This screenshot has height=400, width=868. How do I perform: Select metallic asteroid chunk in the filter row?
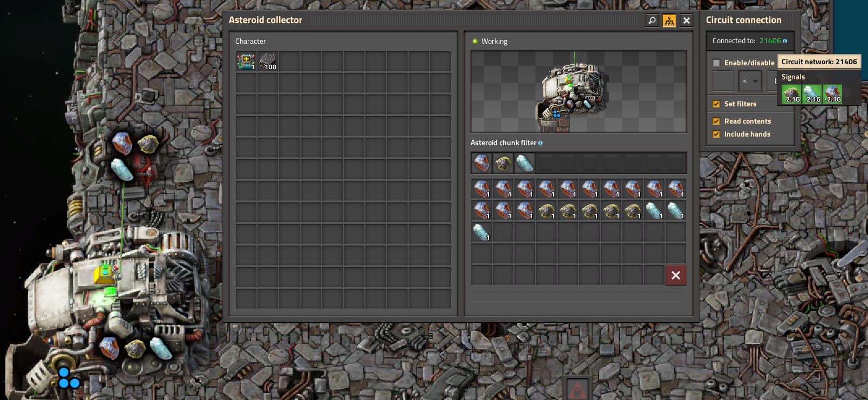pyautogui.click(x=482, y=163)
